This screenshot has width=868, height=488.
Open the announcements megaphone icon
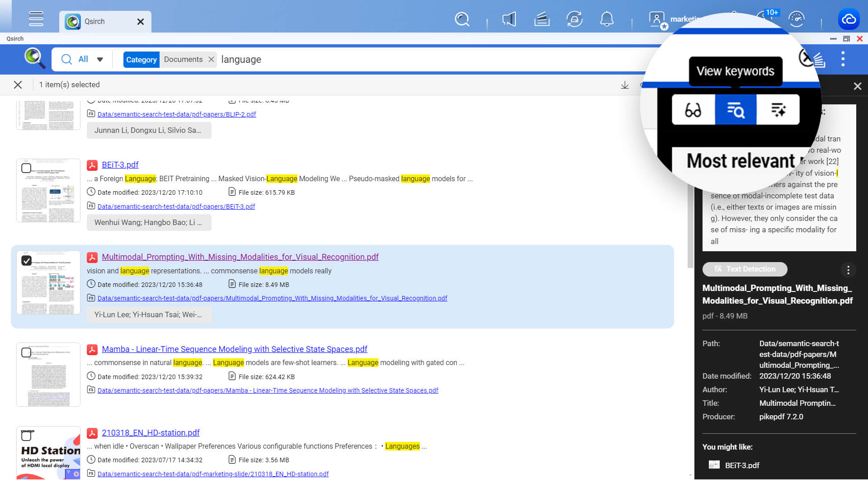tap(509, 19)
